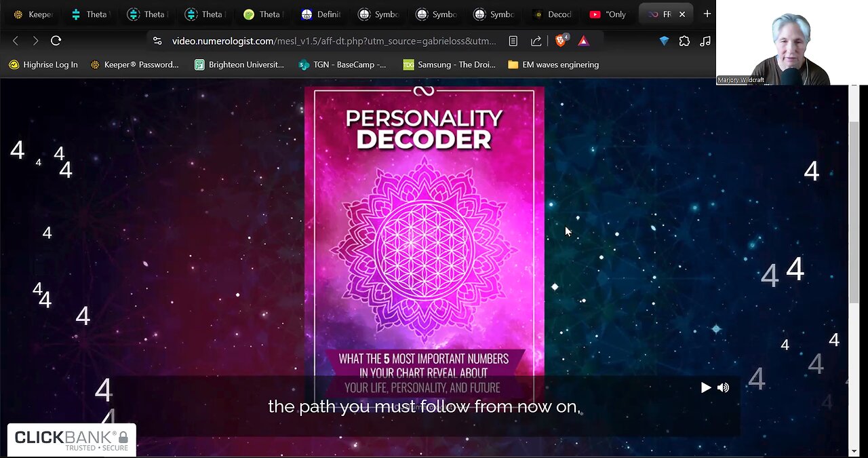Mute the video using speaker icon
The width and height of the screenshot is (868, 458).
[x=724, y=387]
